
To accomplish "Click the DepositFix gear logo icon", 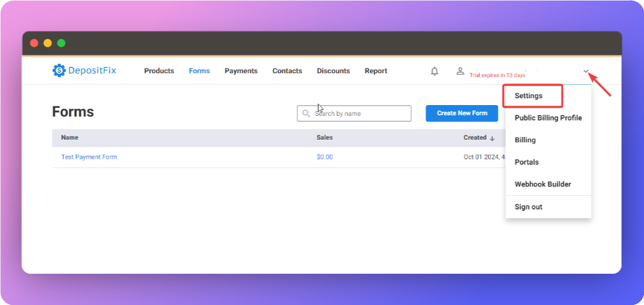I will coord(59,70).
